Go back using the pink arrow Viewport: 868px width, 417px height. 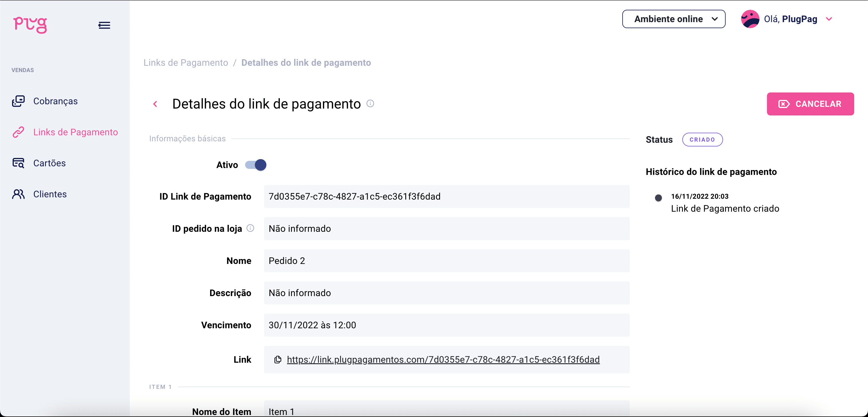click(155, 104)
